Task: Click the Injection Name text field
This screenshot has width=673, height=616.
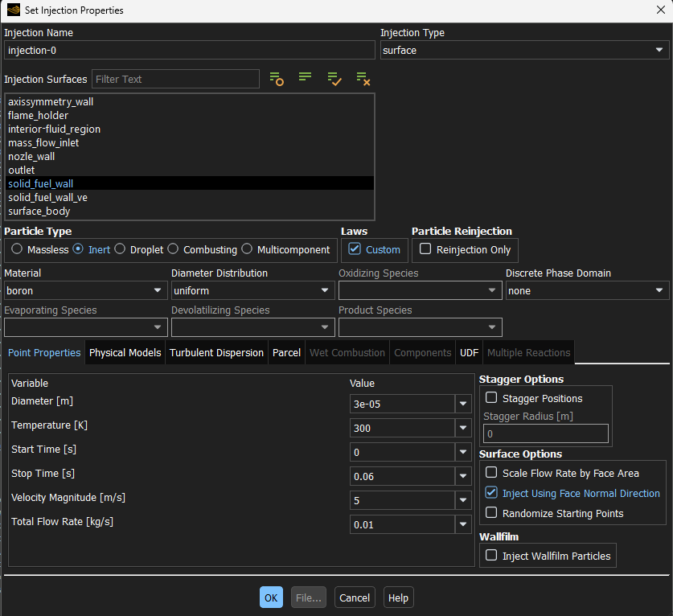Action: 189,50
